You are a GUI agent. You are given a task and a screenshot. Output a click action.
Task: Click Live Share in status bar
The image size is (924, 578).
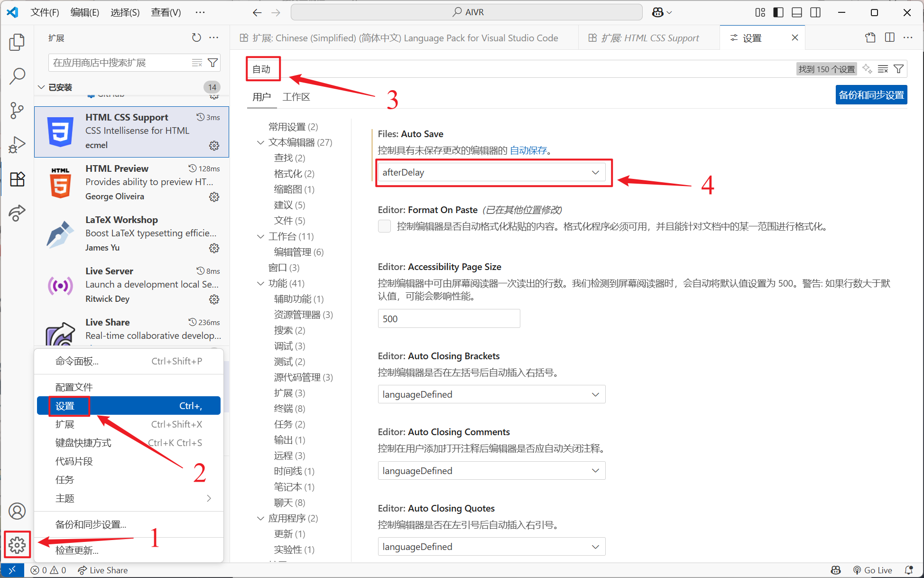(x=103, y=570)
